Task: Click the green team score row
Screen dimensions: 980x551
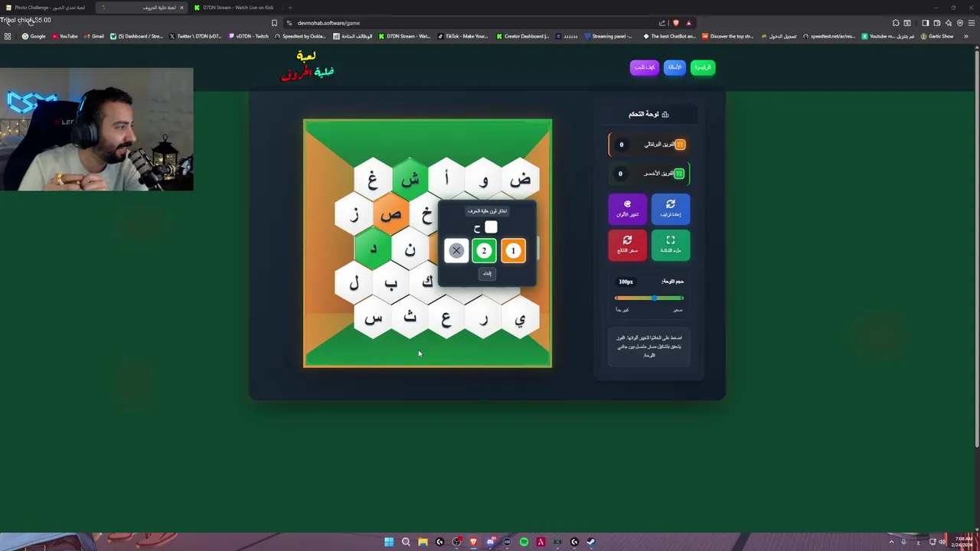Action: (x=648, y=174)
